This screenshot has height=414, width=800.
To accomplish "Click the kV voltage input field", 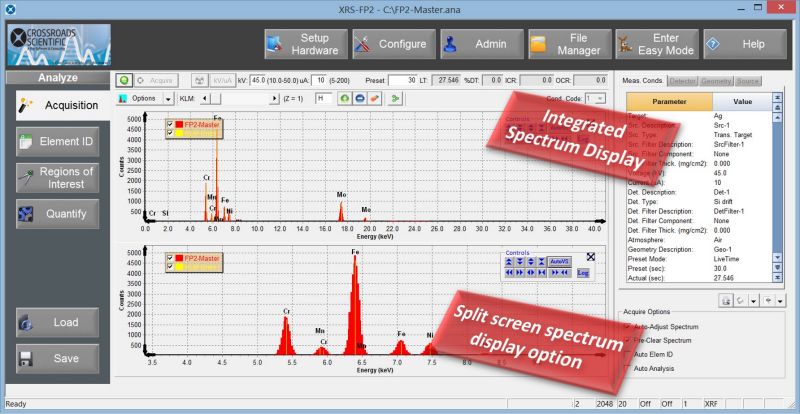I will (x=259, y=79).
